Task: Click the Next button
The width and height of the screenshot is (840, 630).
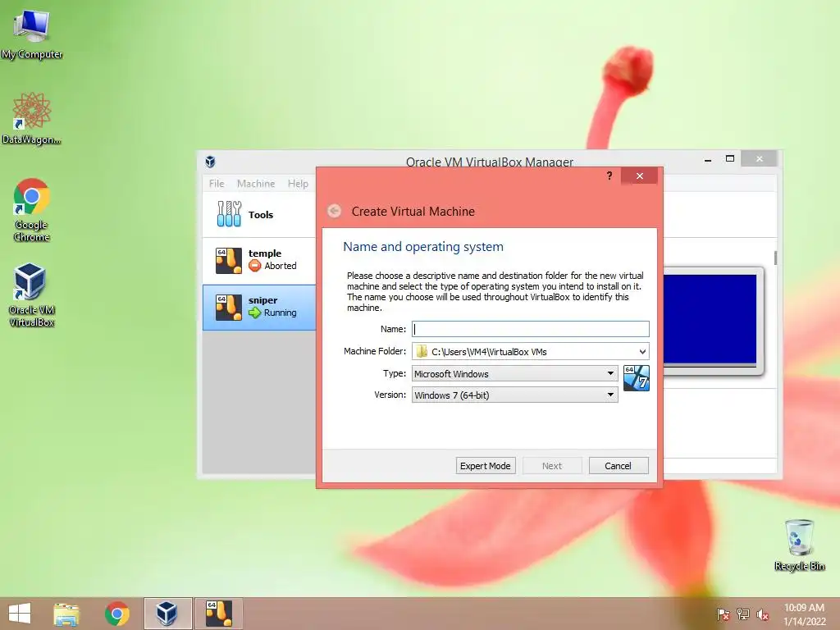Action: coord(552,466)
